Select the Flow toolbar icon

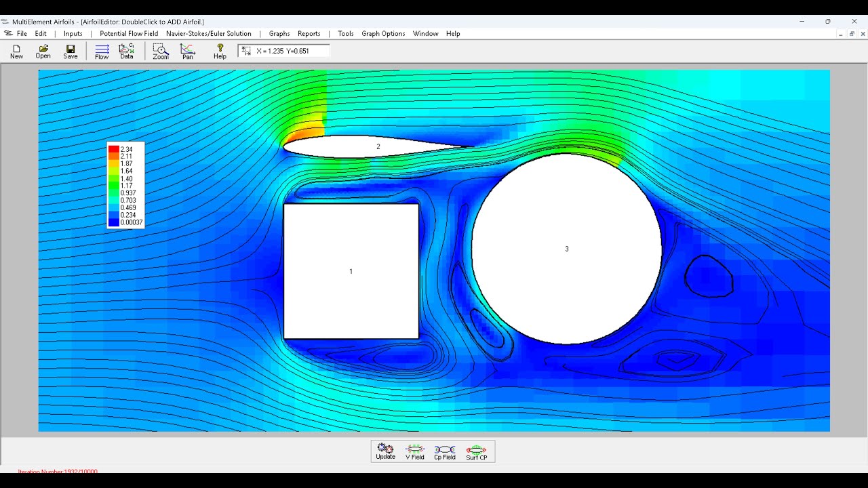click(102, 52)
